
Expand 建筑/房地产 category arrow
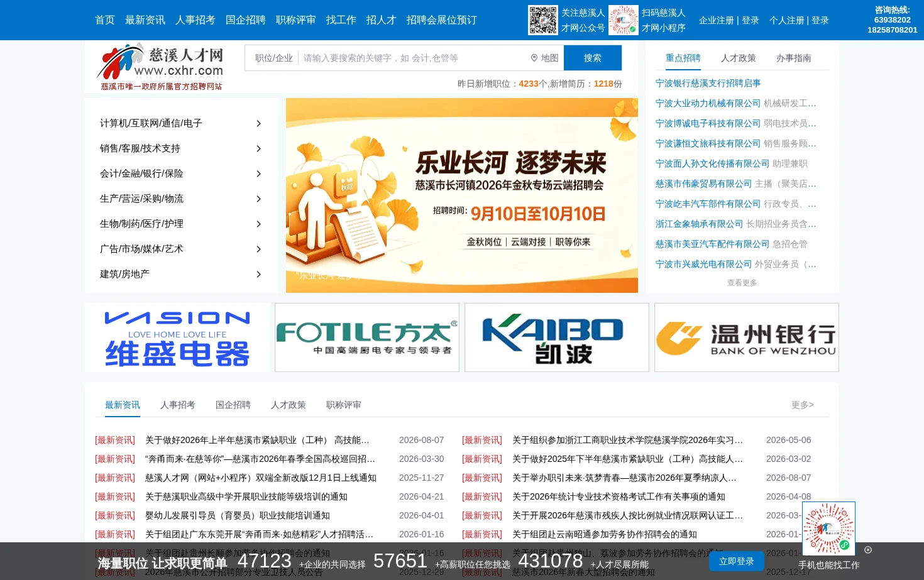[258, 275]
